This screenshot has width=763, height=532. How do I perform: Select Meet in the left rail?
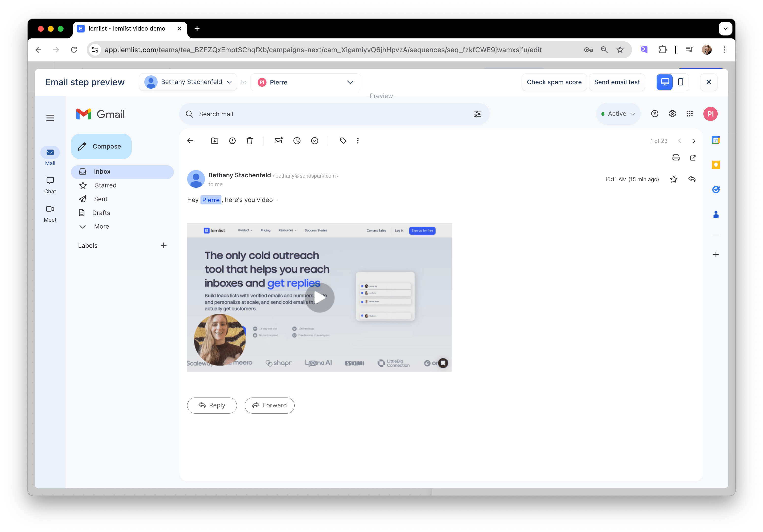[50, 213]
